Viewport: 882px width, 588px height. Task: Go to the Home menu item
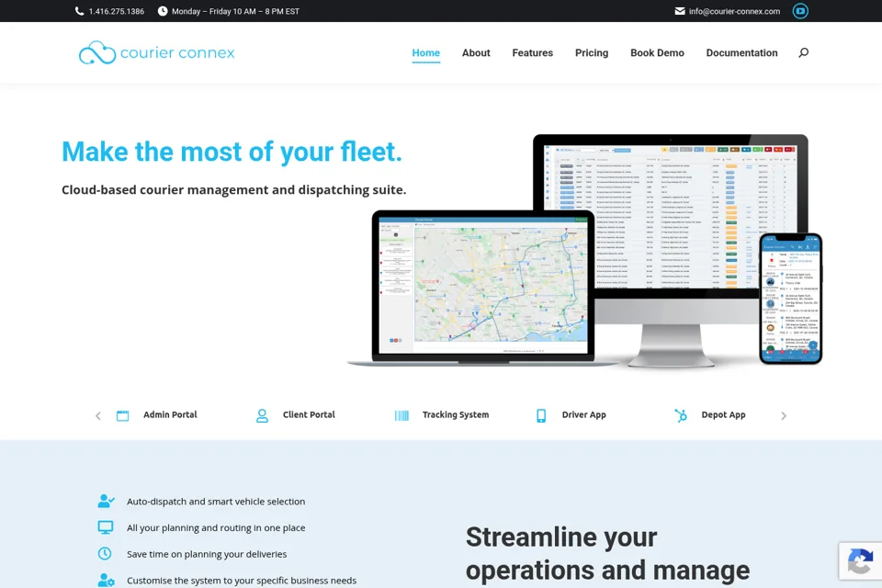click(425, 53)
